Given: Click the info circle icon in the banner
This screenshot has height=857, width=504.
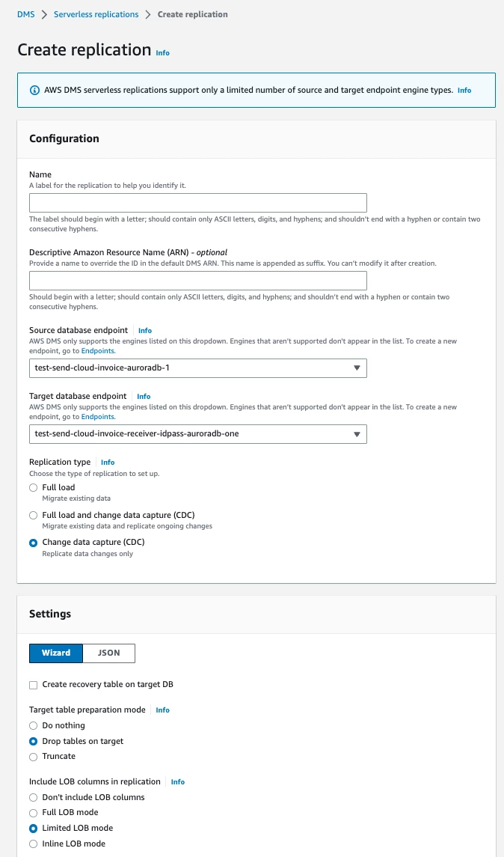Looking at the screenshot, I should click(x=34, y=90).
